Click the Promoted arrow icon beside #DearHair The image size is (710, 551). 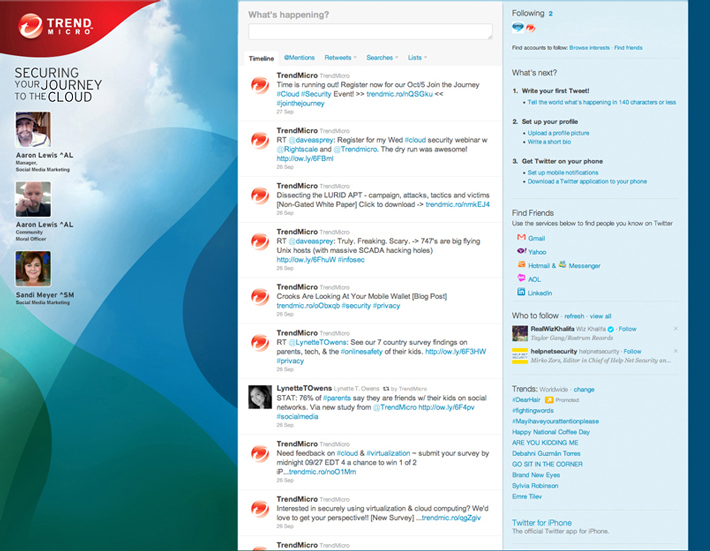[x=549, y=400]
